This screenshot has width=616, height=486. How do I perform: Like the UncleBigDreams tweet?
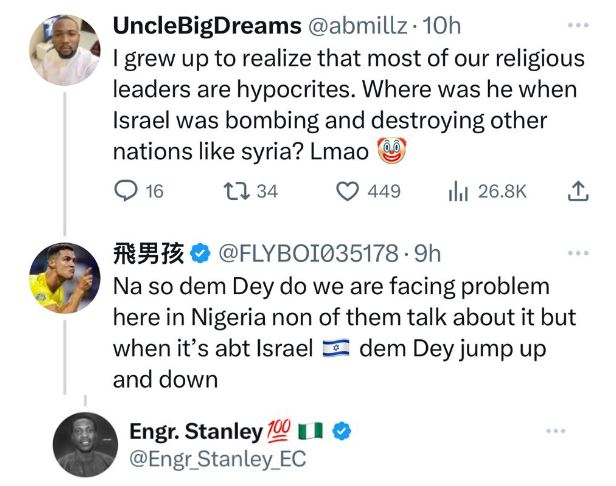pos(347,191)
